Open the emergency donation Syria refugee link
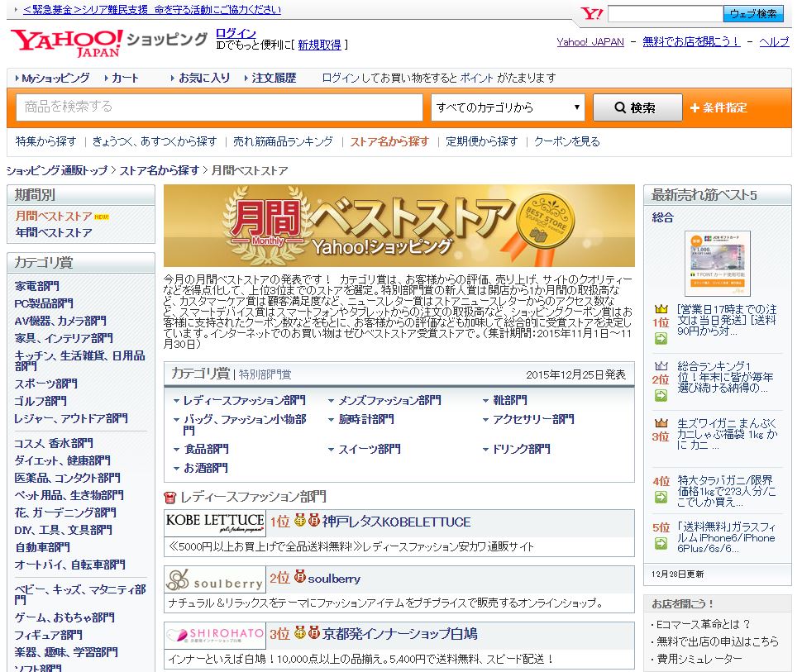Image resolution: width=802 pixels, height=672 pixels. (x=152, y=10)
